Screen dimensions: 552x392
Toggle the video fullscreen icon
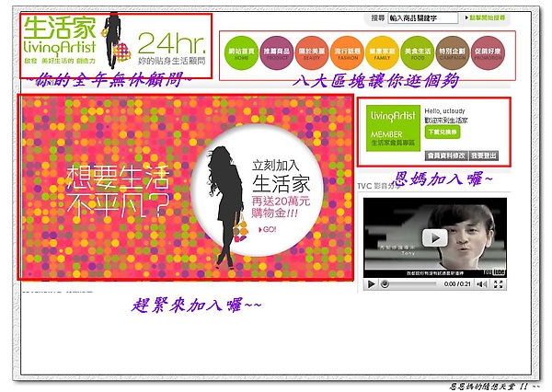(498, 284)
